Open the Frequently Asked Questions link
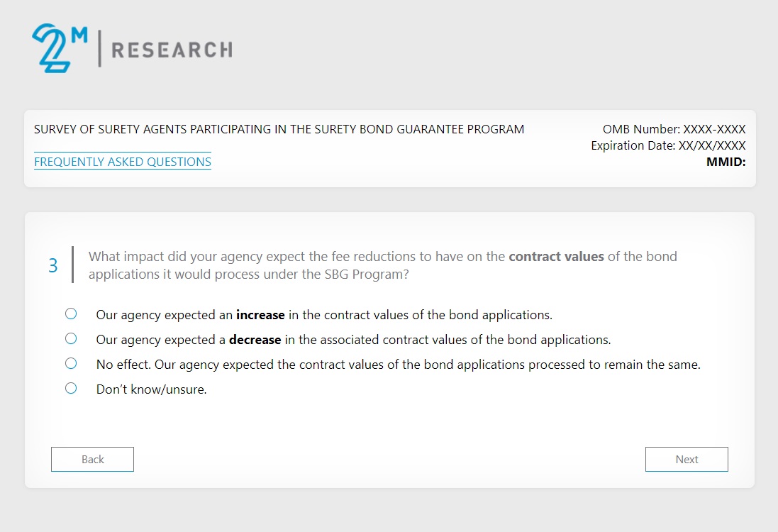778x532 pixels. click(123, 162)
